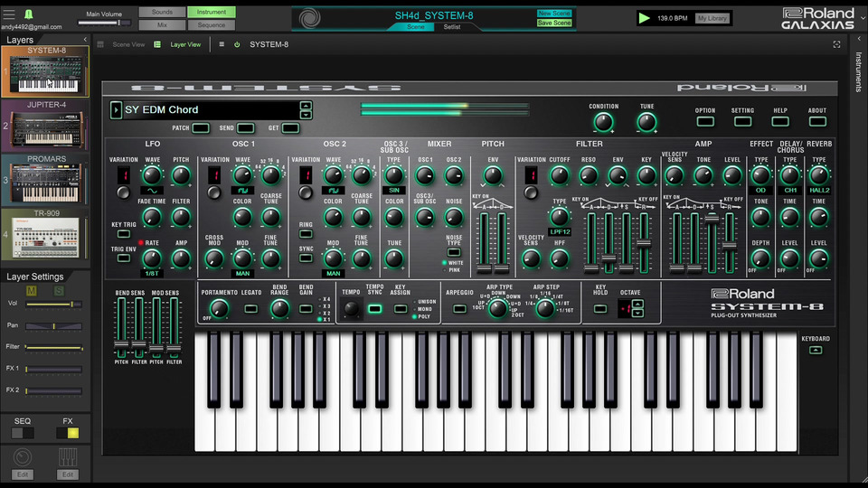The image size is (868, 488).
Task: Toggle the SEQ switch in Layer Settings
Action: (x=23, y=433)
